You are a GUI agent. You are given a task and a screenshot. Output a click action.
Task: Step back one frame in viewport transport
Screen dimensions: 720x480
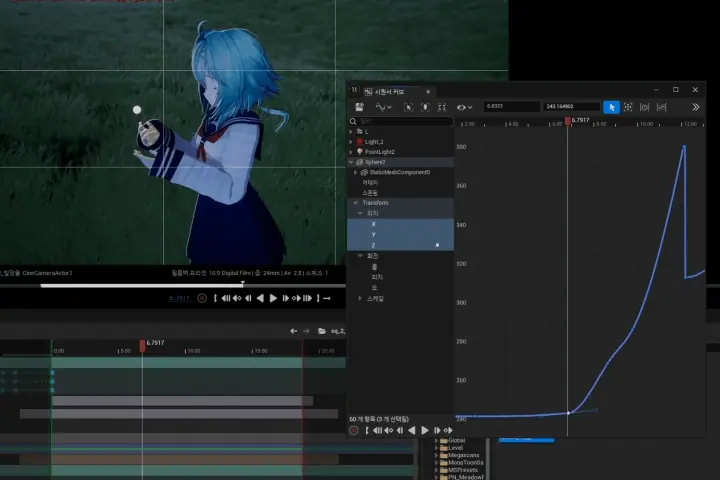(248, 298)
